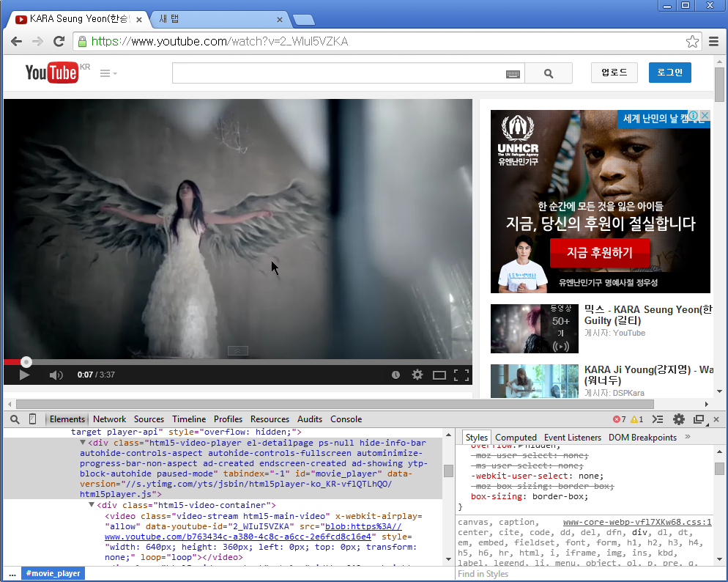Click the YouTube search magnifier button
This screenshot has height=582, width=728.
549,73
